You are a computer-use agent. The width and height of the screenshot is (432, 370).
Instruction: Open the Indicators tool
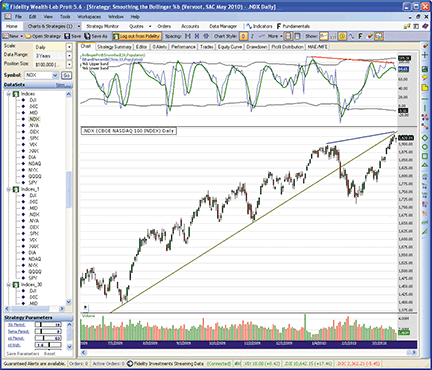[x=259, y=26]
